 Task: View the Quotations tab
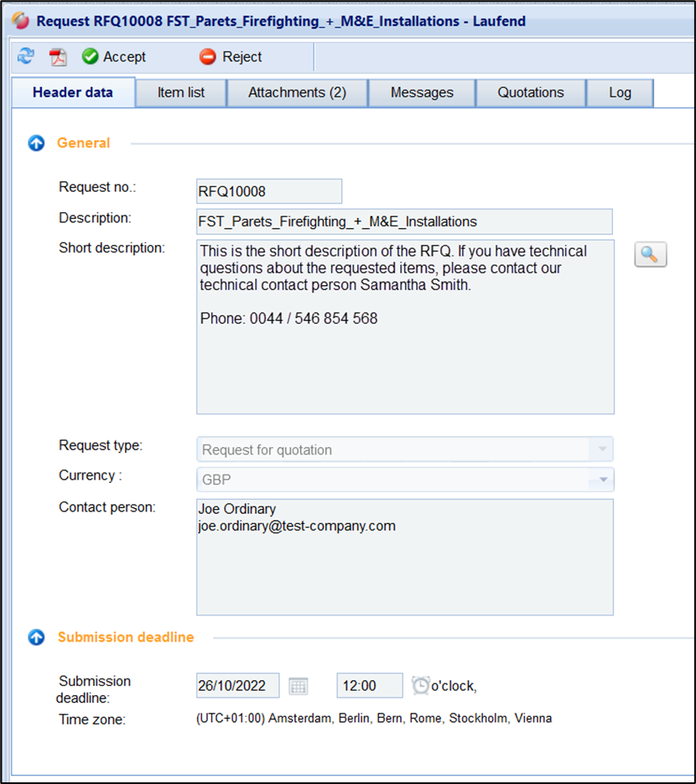click(531, 93)
